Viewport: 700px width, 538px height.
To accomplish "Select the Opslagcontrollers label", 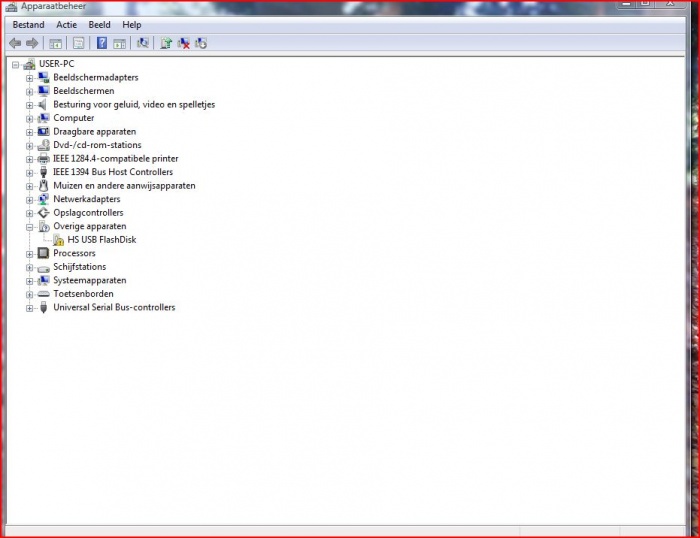I will point(88,213).
